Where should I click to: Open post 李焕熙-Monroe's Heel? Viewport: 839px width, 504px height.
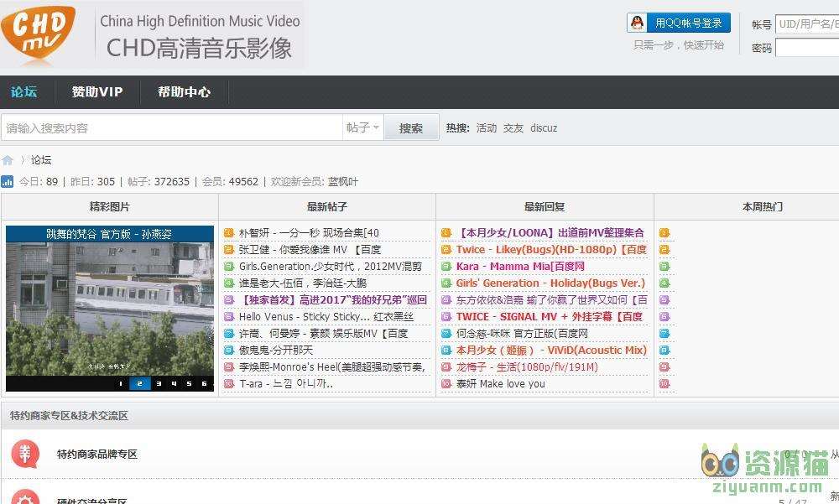pyautogui.click(x=331, y=367)
